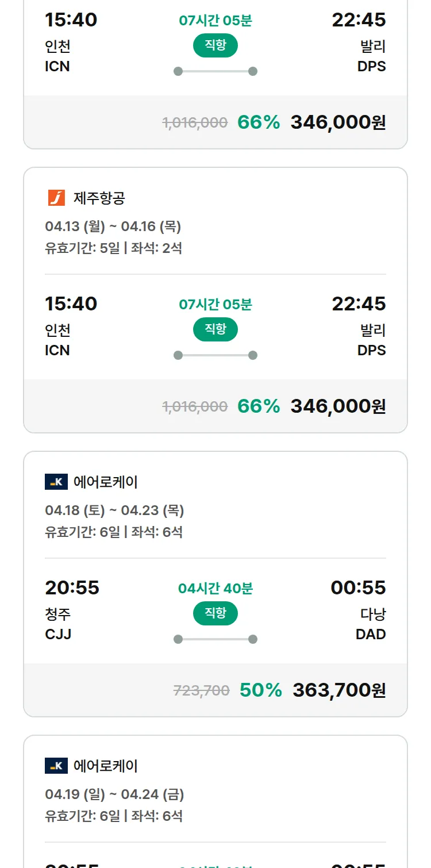Screen dimensions: 431x868
Task: Click the route line on the CJJ to DAD flight
Action: tap(215, 639)
